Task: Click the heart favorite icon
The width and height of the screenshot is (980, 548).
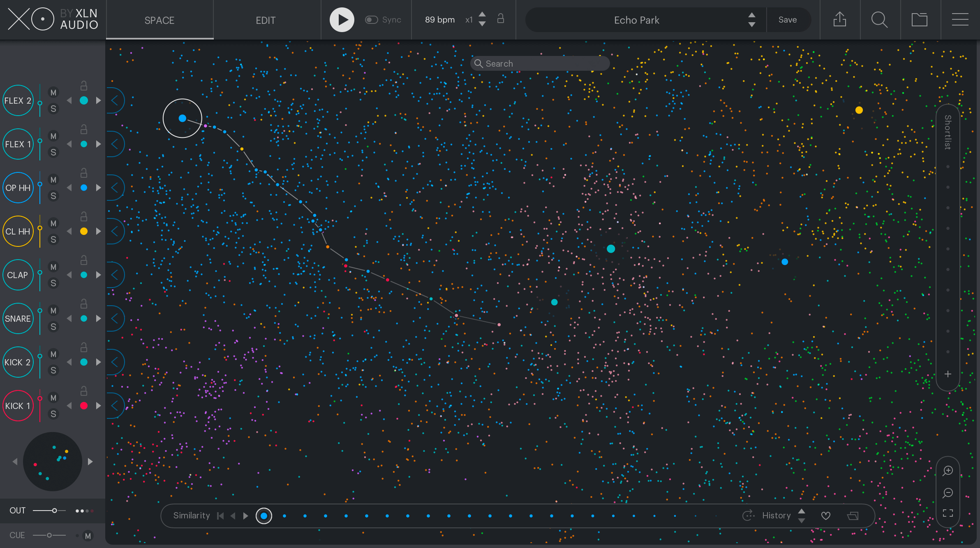Action: [x=826, y=516]
